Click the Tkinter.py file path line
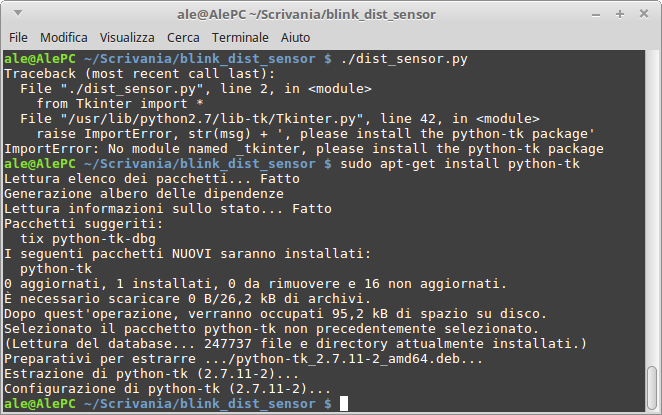Viewport: 662px width, 415px height. (x=280, y=119)
